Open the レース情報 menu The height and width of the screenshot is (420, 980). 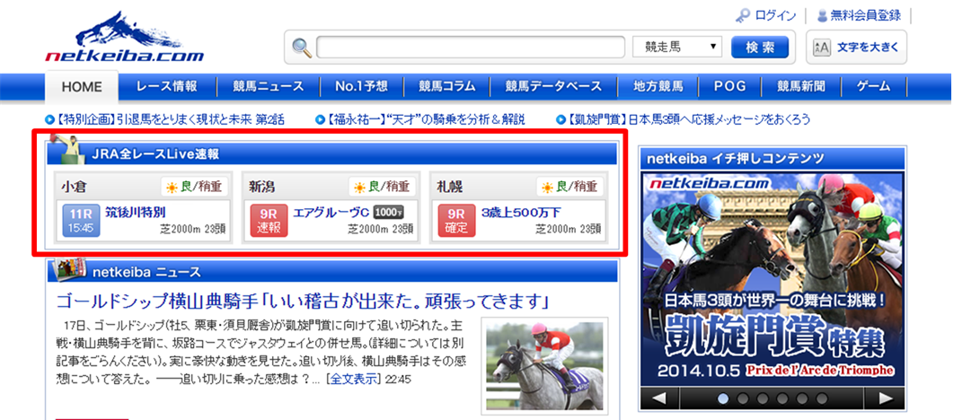pos(167,86)
